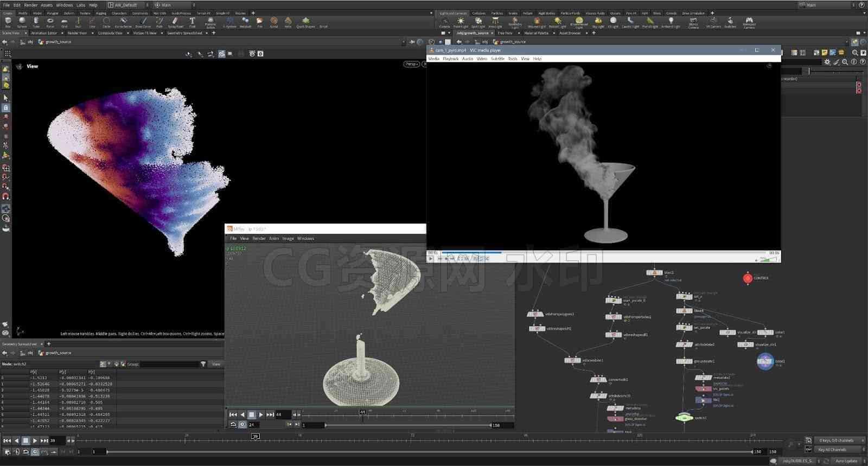Select the Ambient Light shelf tool

click(671, 22)
